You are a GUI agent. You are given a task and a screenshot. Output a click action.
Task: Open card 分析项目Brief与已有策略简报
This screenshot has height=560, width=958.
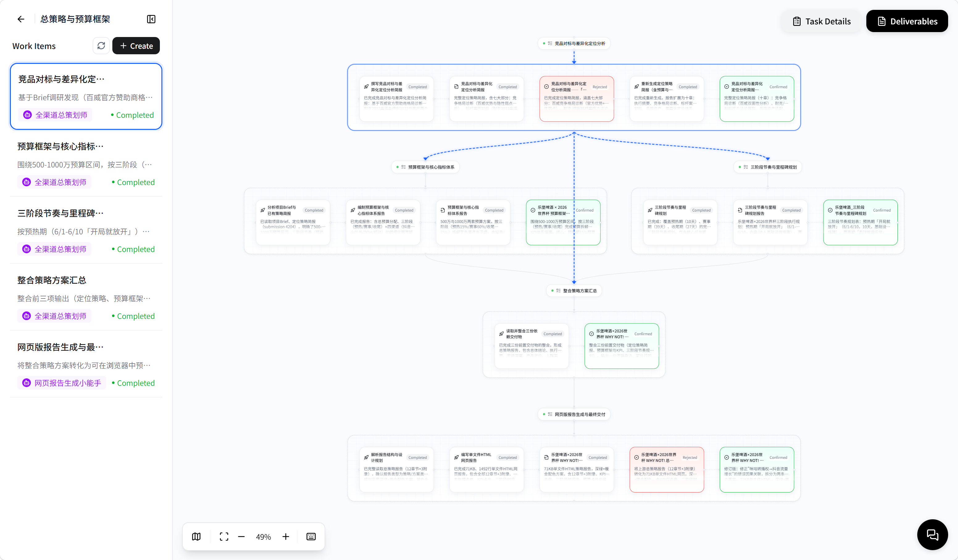293,222
